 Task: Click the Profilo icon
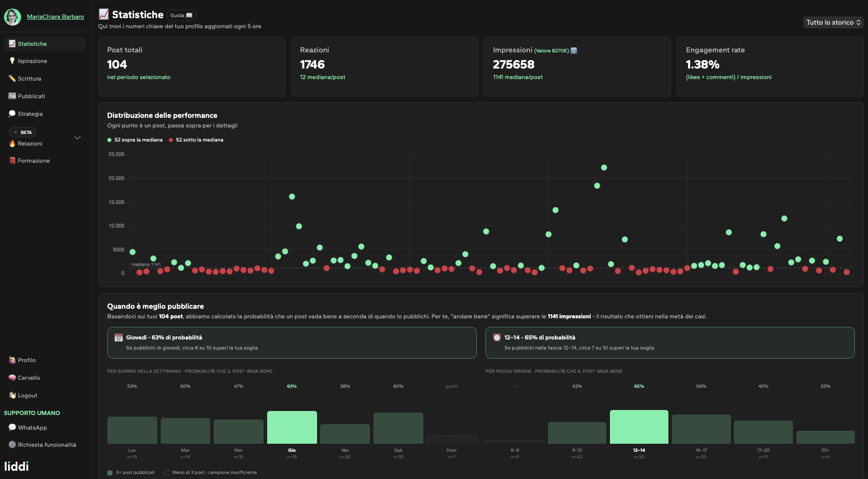coord(12,360)
